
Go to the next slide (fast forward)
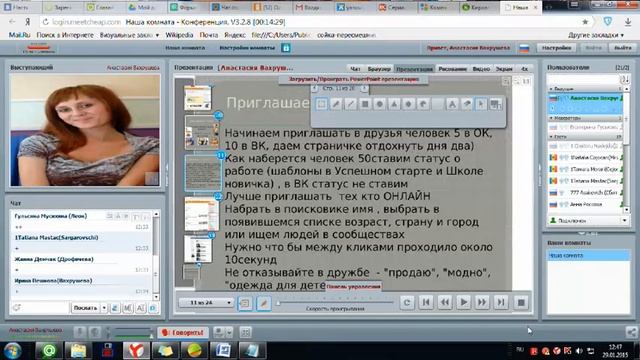pos(482,302)
